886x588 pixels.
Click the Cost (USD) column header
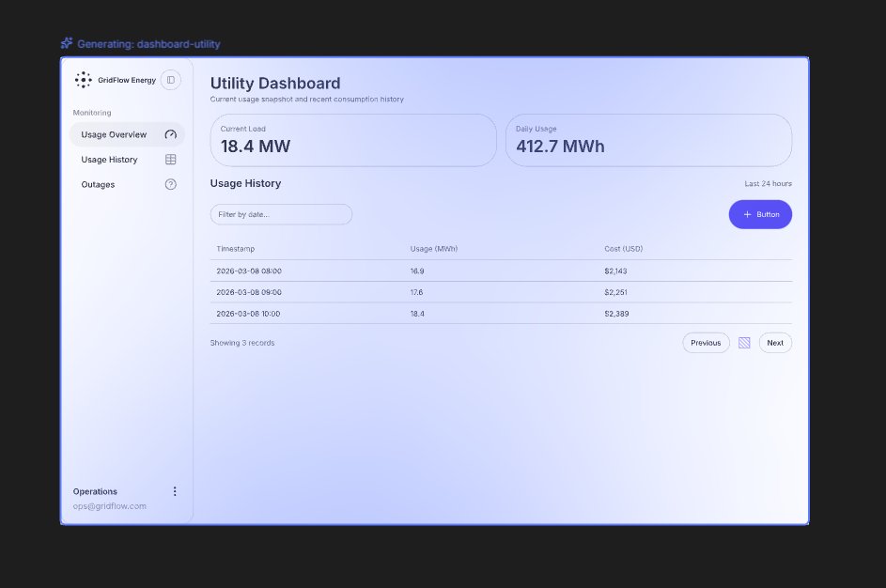click(624, 249)
